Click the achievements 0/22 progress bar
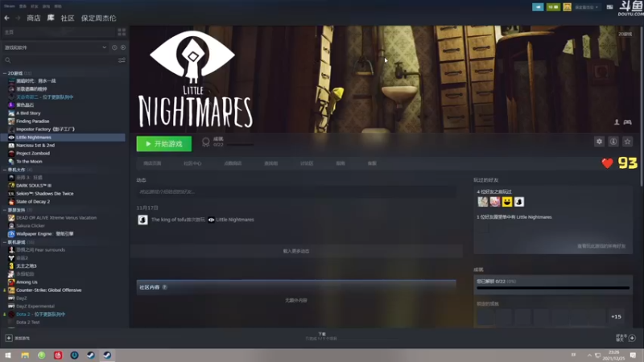 point(553,288)
